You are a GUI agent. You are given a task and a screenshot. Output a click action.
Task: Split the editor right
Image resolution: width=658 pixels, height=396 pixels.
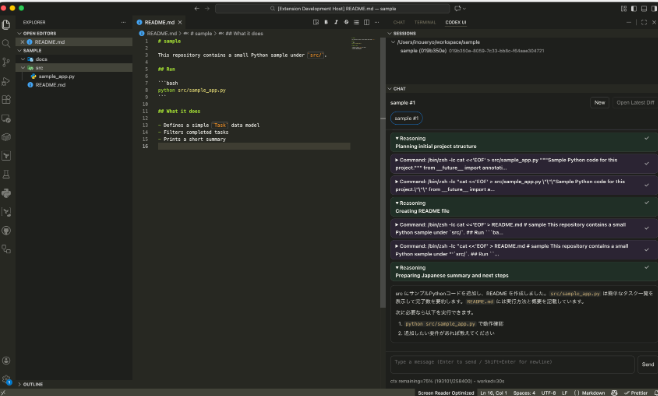point(367,22)
